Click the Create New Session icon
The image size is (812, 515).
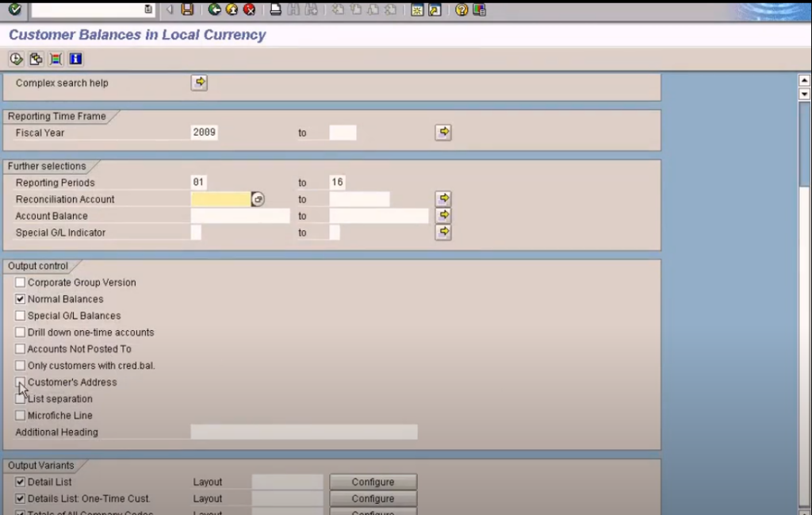click(417, 10)
